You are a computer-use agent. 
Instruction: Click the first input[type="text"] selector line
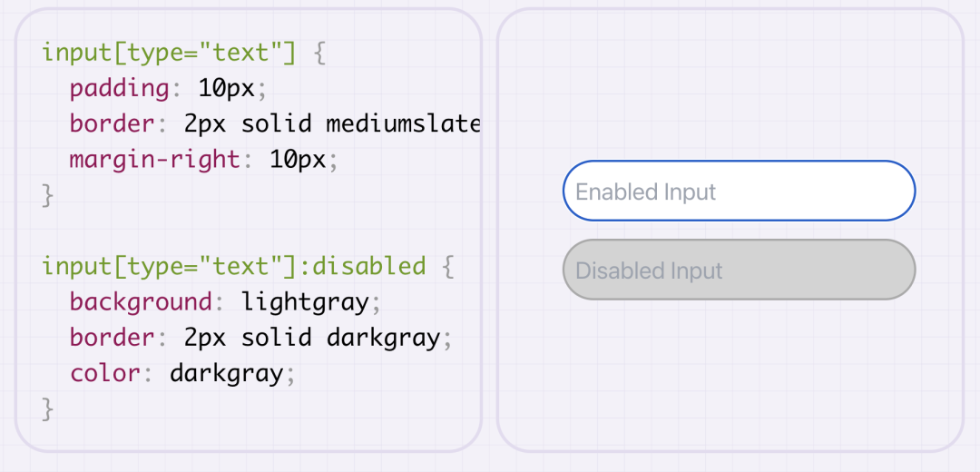[x=169, y=52]
